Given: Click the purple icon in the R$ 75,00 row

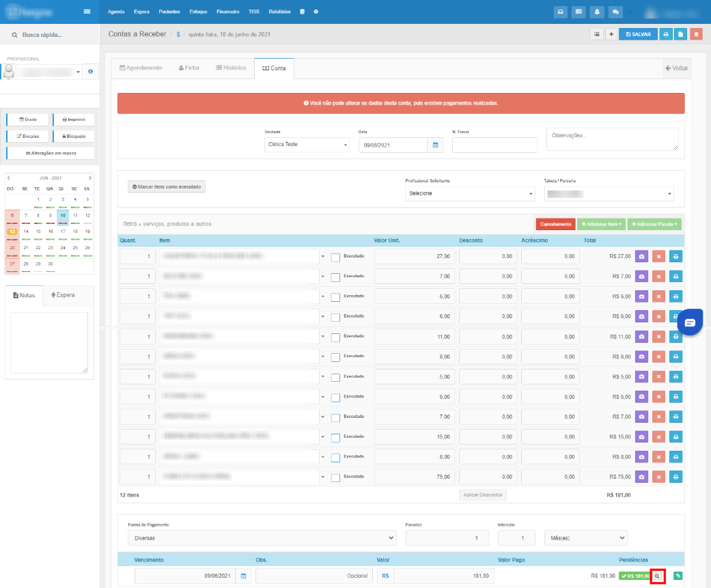Looking at the screenshot, I should 641,477.
